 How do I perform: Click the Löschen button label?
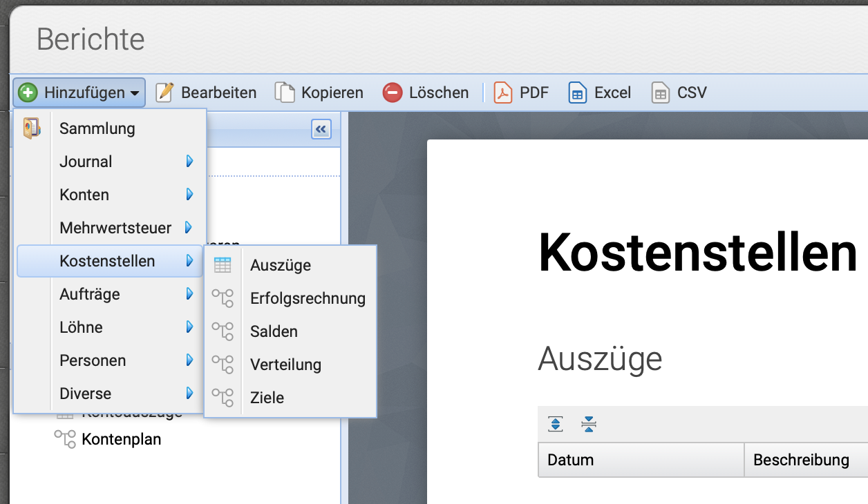[x=439, y=93]
